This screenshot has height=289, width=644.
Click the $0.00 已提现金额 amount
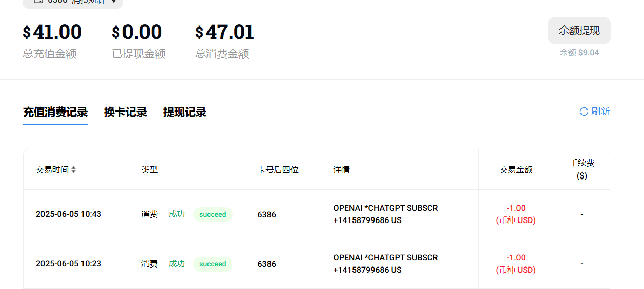(x=137, y=32)
